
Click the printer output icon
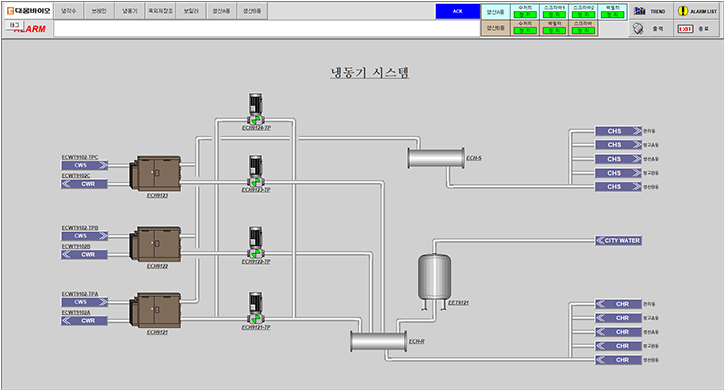point(638,29)
